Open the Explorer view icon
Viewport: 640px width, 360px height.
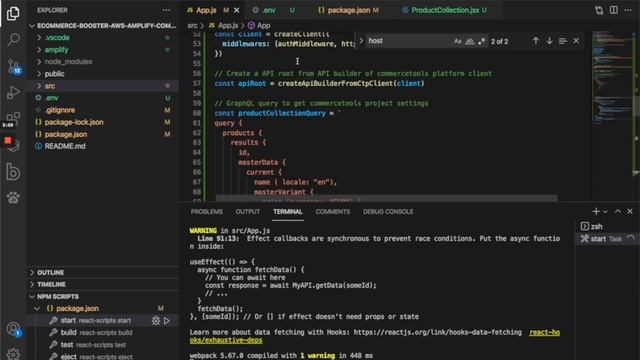click(x=13, y=13)
